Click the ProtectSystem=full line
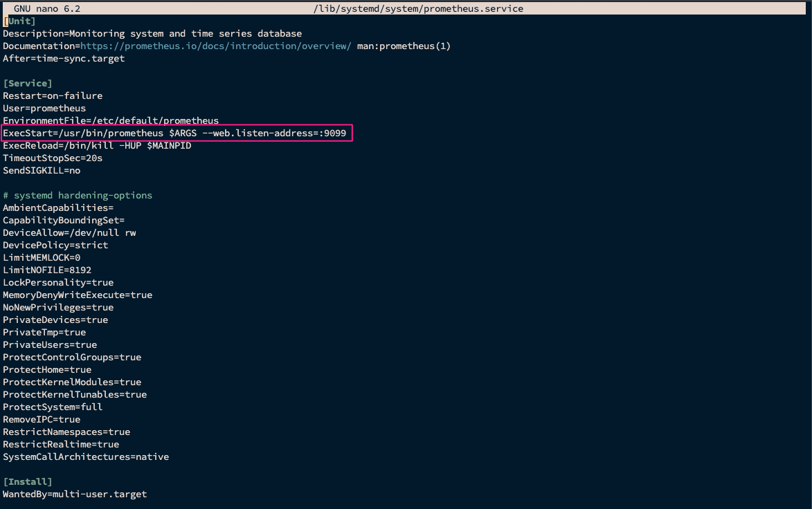The height and width of the screenshot is (509, 812). (x=53, y=407)
